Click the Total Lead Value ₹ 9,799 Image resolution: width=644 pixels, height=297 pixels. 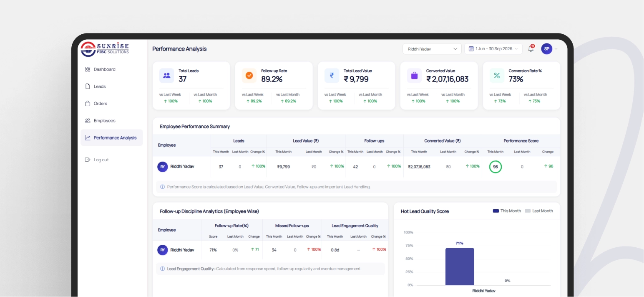pos(356,79)
